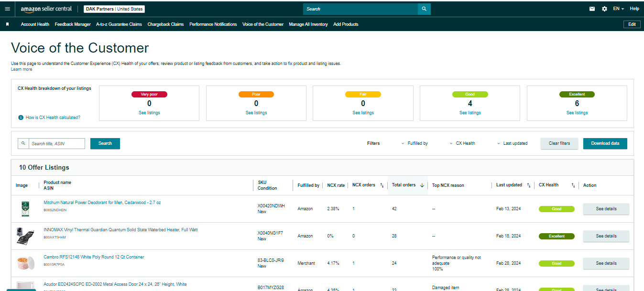Screen dimensions: 644x291
Task: Sort by NCX orders arrows icon
Action: [x=382, y=185]
